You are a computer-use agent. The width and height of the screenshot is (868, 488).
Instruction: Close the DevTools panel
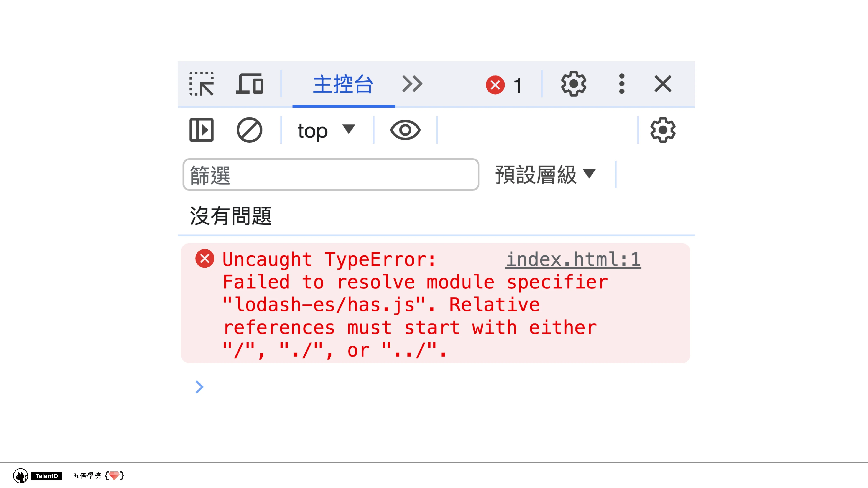(x=663, y=84)
